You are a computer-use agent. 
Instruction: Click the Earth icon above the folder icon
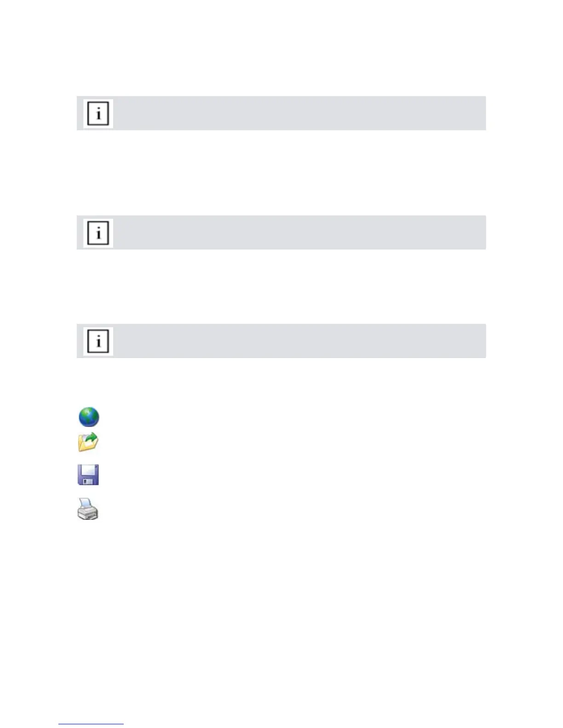89,417
